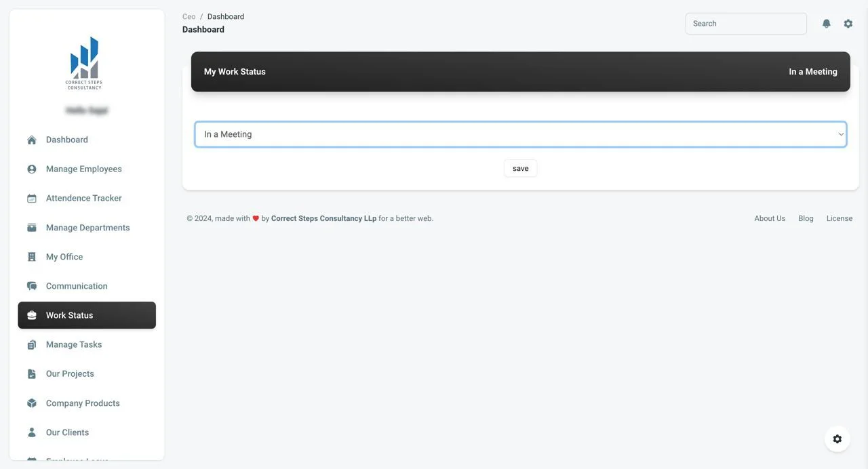Image resolution: width=868 pixels, height=469 pixels.
Task: Click the Attendence Tracker calendar icon
Action: click(x=32, y=199)
